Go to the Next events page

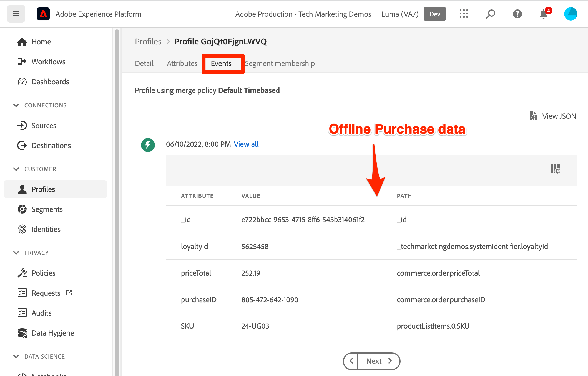coord(379,361)
